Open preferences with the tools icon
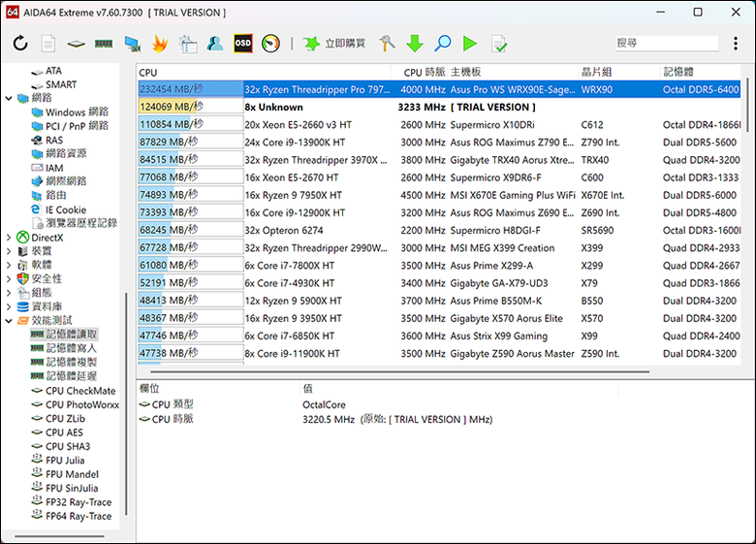Viewport: 756px width, 544px height. point(387,44)
